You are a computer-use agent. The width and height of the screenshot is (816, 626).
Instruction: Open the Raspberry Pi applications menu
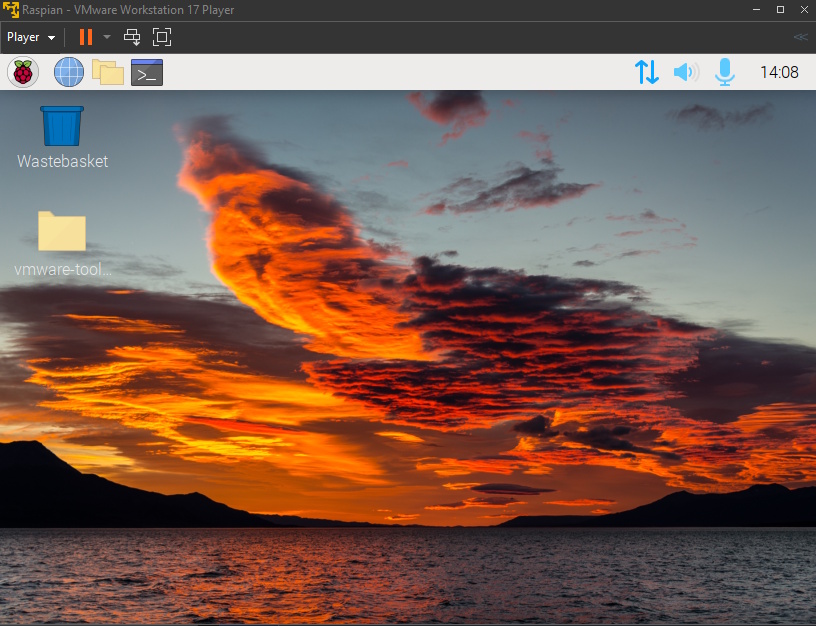point(22,71)
